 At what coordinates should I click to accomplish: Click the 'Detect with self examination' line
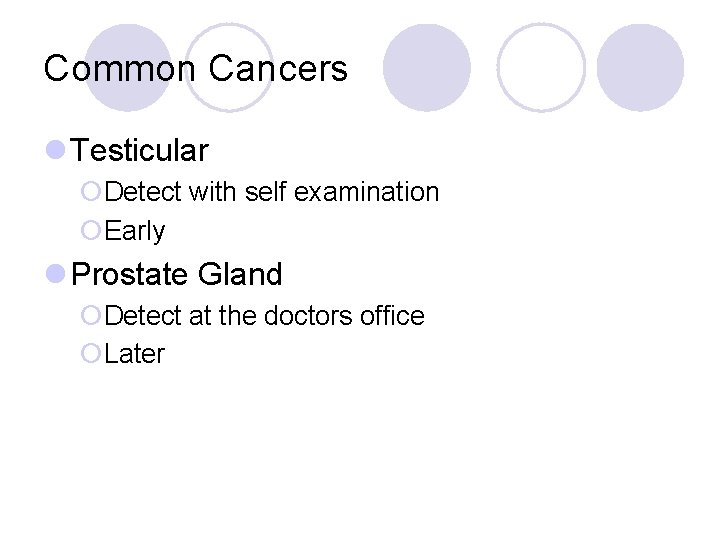pyautogui.click(x=271, y=192)
